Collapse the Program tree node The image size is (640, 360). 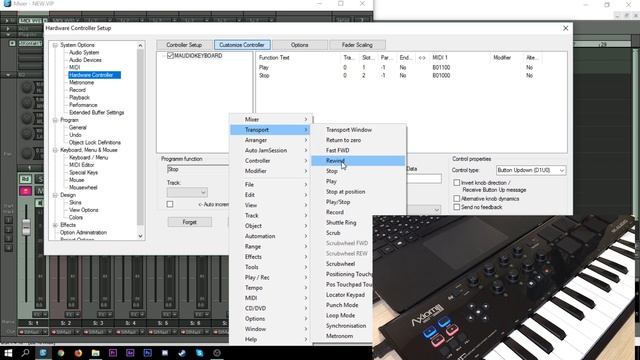(x=55, y=120)
